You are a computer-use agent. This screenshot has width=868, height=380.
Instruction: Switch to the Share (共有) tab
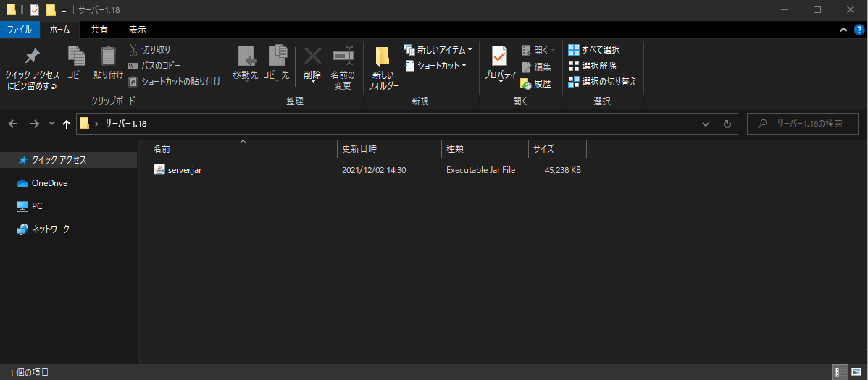click(x=99, y=30)
